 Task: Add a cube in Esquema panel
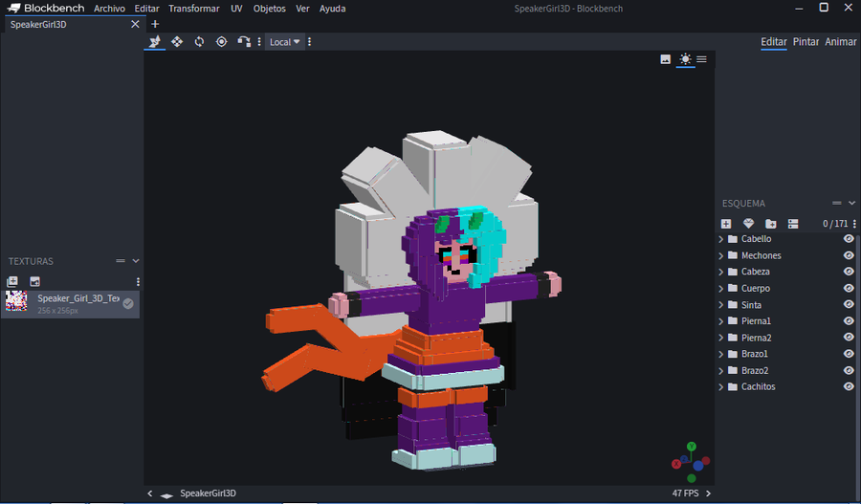(x=726, y=224)
